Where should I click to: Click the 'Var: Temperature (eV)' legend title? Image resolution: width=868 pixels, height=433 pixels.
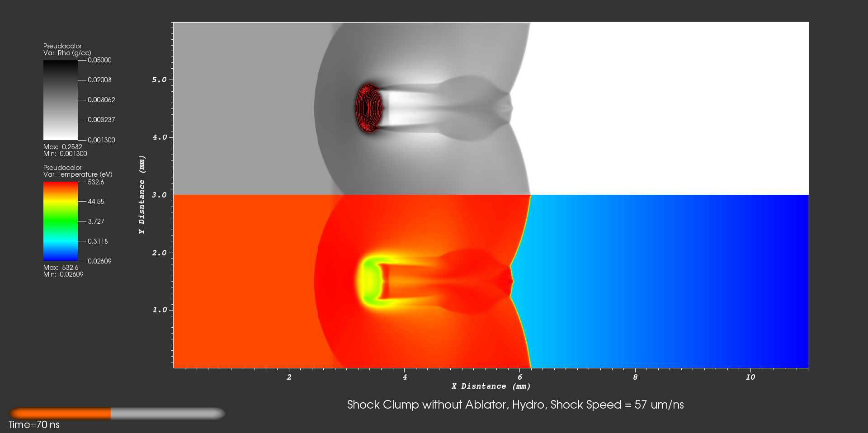pos(78,174)
